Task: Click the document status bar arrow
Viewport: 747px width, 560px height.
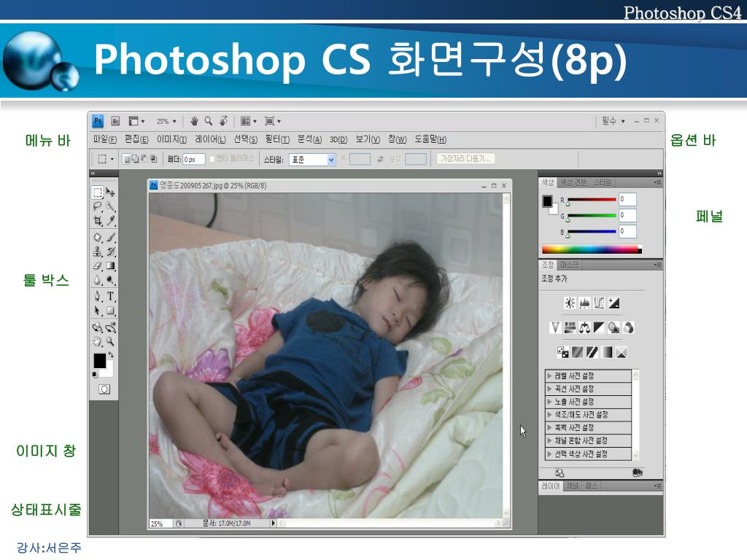Action: click(273, 523)
